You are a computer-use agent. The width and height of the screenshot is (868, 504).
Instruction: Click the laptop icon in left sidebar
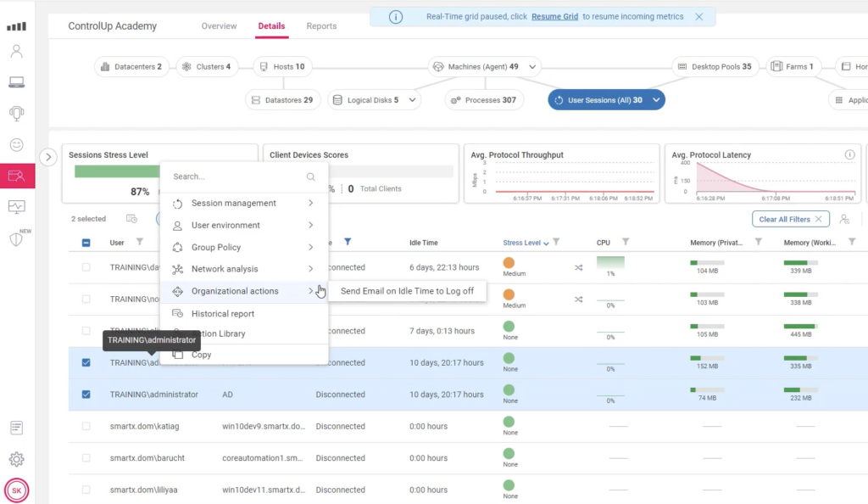[x=17, y=82]
